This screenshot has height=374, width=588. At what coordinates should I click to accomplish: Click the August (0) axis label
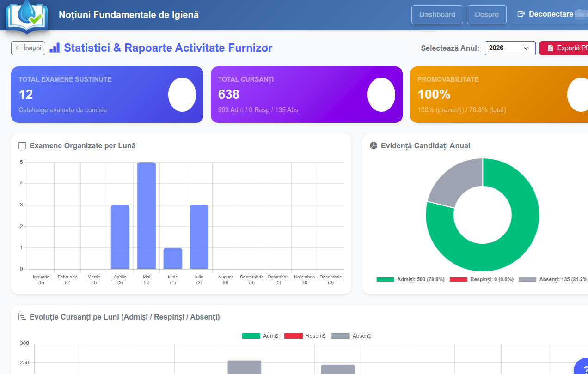coord(226,280)
